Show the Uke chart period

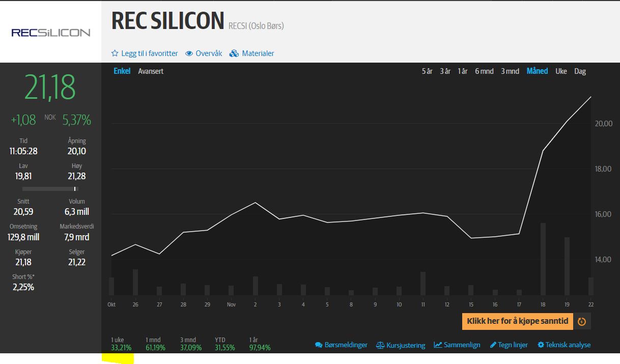[561, 71]
